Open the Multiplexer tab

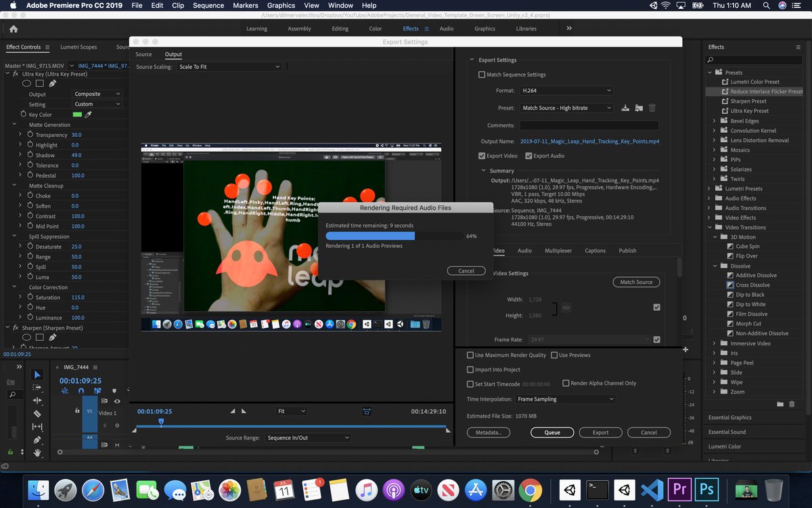tap(558, 251)
